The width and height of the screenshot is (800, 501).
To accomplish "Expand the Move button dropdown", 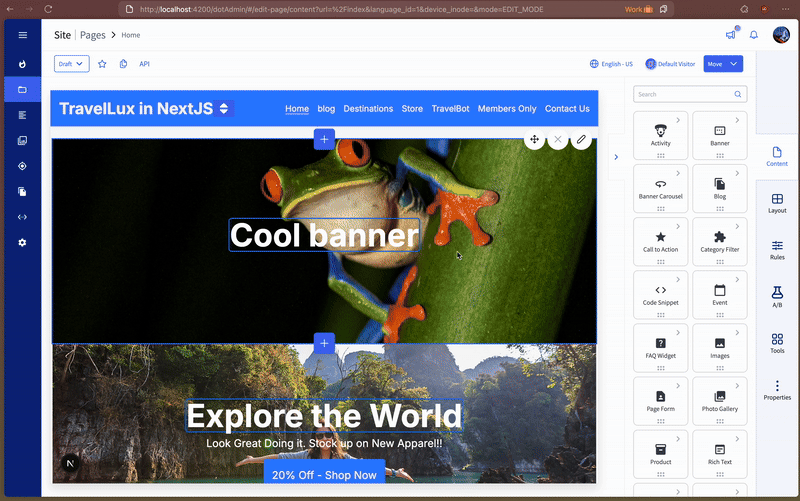I will [x=735, y=64].
